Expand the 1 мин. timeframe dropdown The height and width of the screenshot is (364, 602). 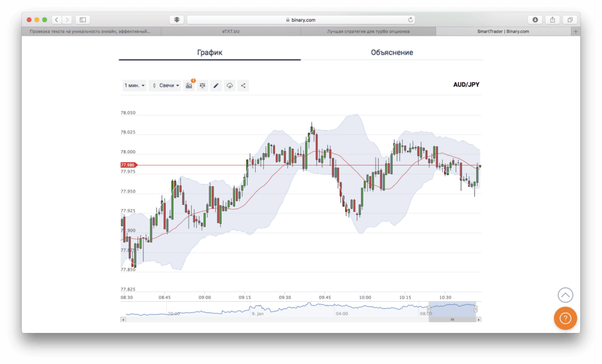pyautogui.click(x=134, y=86)
